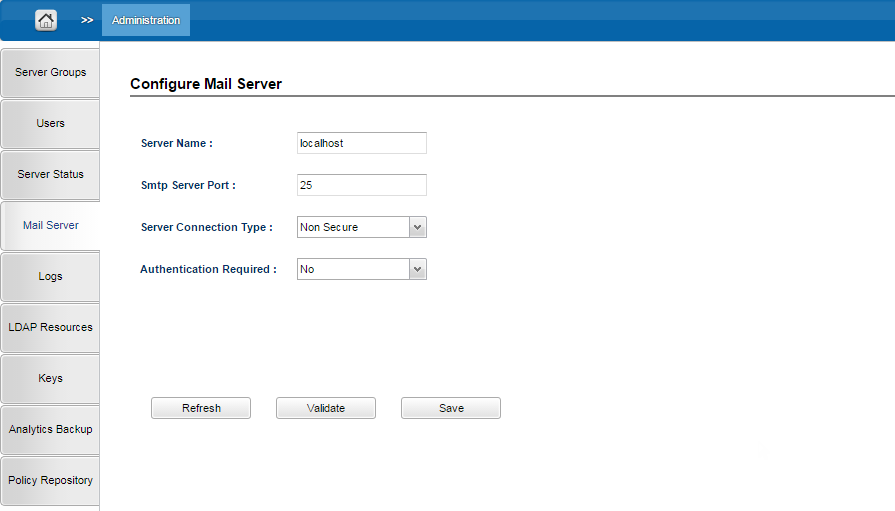895x511 pixels.
Task: Click the 'Server Connection Type :' label
Action: click(x=207, y=227)
